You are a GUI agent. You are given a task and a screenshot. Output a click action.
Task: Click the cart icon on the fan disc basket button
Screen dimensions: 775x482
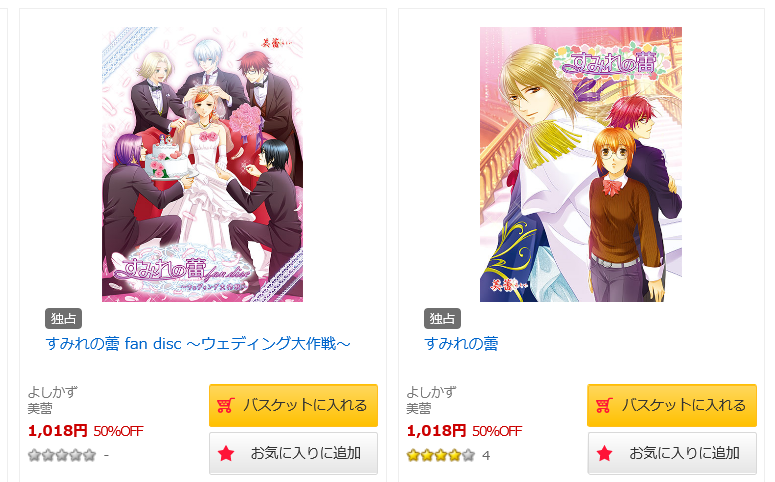click(225, 405)
